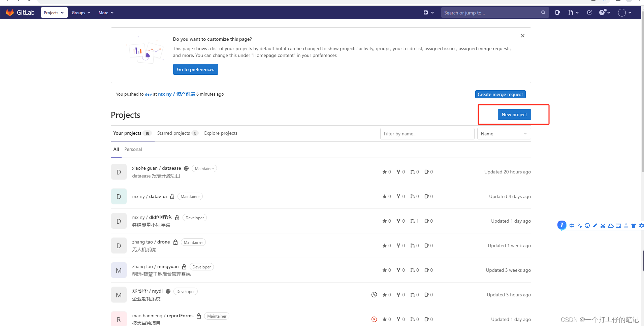Click the New project button
Image resolution: width=644 pixels, height=326 pixels.
click(x=514, y=115)
